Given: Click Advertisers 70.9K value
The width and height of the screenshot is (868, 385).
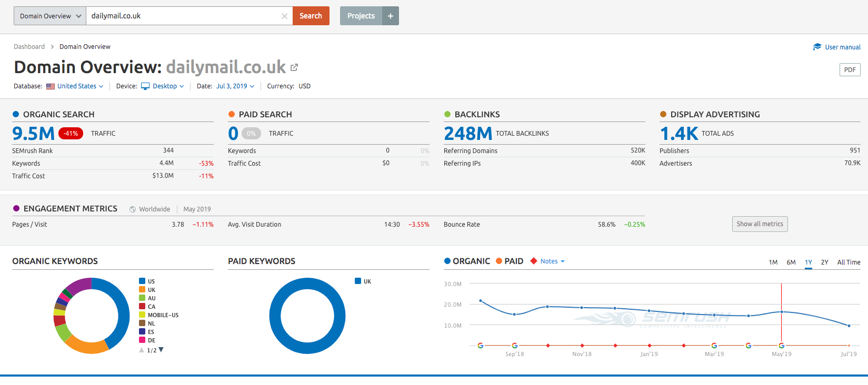Looking at the screenshot, I should pos(852,164).
